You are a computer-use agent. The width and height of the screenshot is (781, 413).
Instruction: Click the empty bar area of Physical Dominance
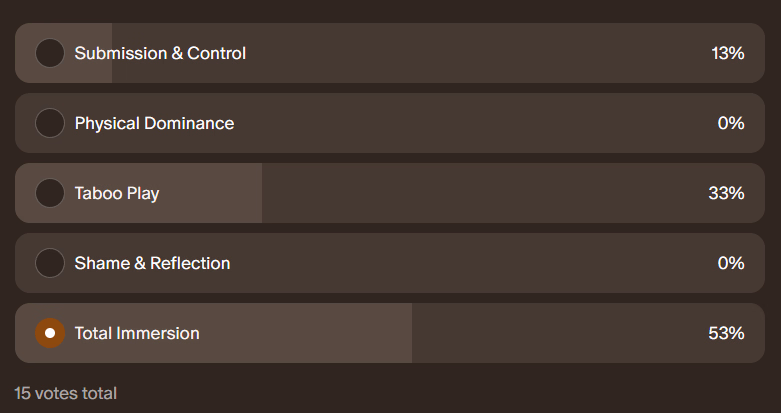450,123
